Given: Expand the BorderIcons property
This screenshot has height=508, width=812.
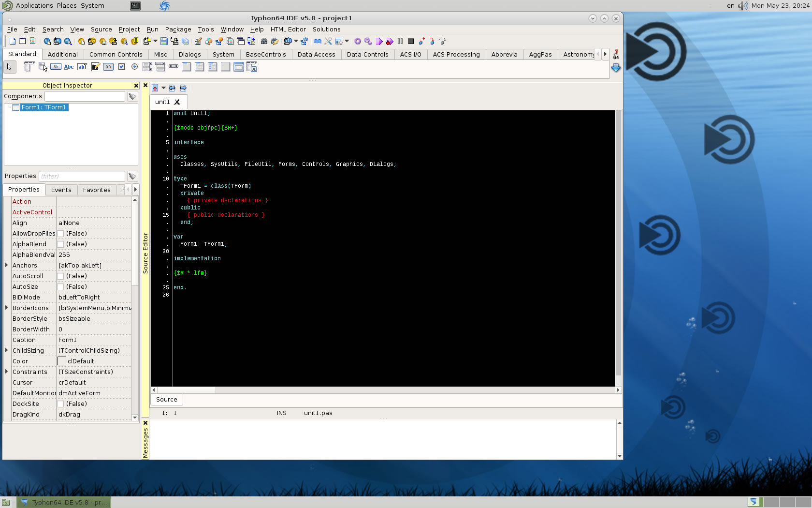Looking at the screenshot, I should coord(7,308).
